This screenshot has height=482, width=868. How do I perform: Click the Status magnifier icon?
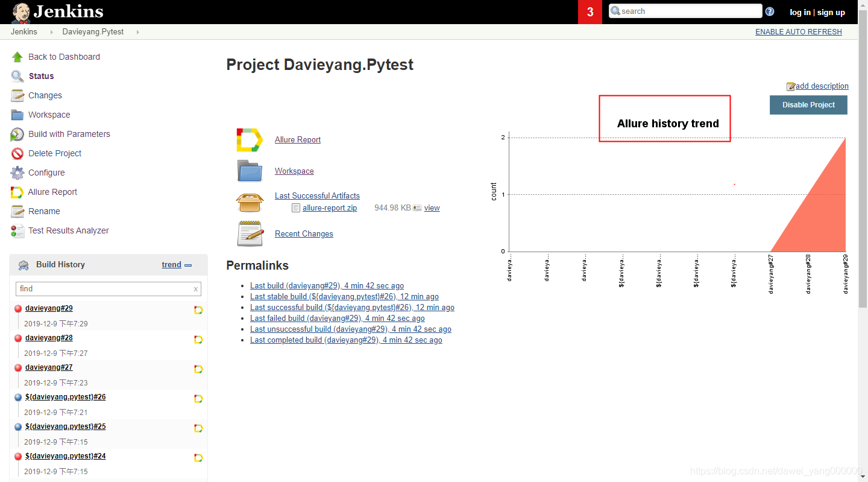17,76
